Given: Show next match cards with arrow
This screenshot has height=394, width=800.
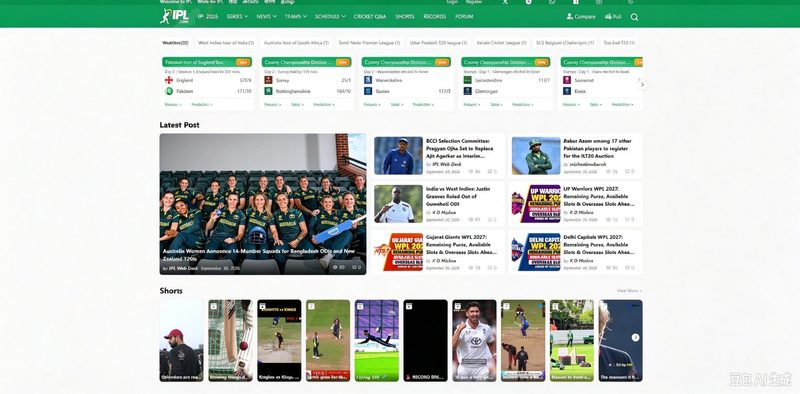Looking at the screenshot, I should coord(642,85).
